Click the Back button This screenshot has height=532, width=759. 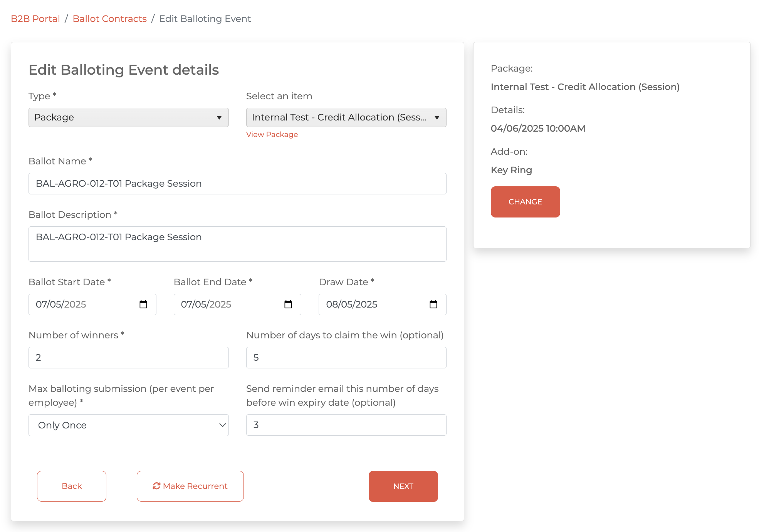coord(72,486)
